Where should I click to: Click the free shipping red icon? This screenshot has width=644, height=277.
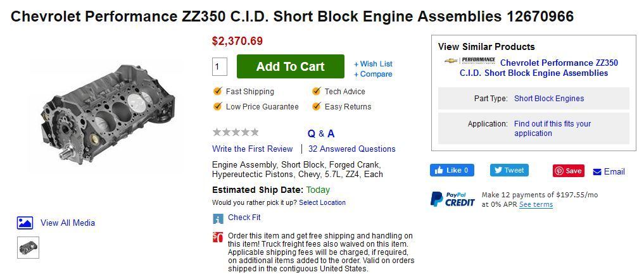218,237
